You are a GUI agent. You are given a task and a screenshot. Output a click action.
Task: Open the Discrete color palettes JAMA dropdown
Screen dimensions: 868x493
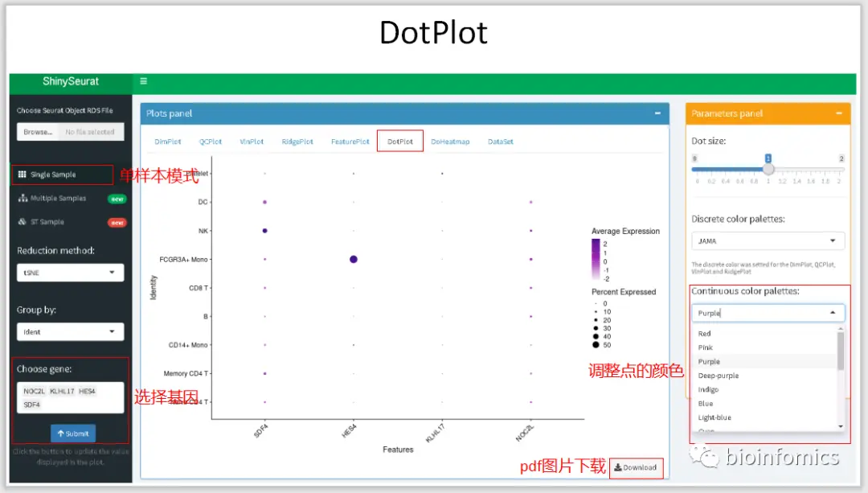[768, 241]
